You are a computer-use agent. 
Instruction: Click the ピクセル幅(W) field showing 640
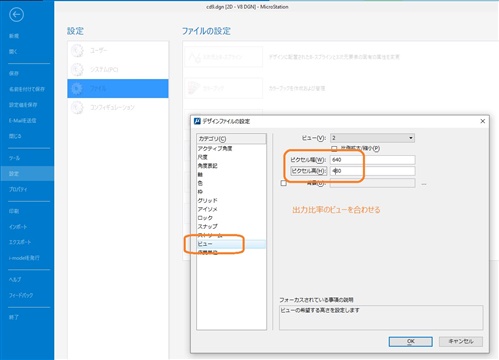[373, 160]
